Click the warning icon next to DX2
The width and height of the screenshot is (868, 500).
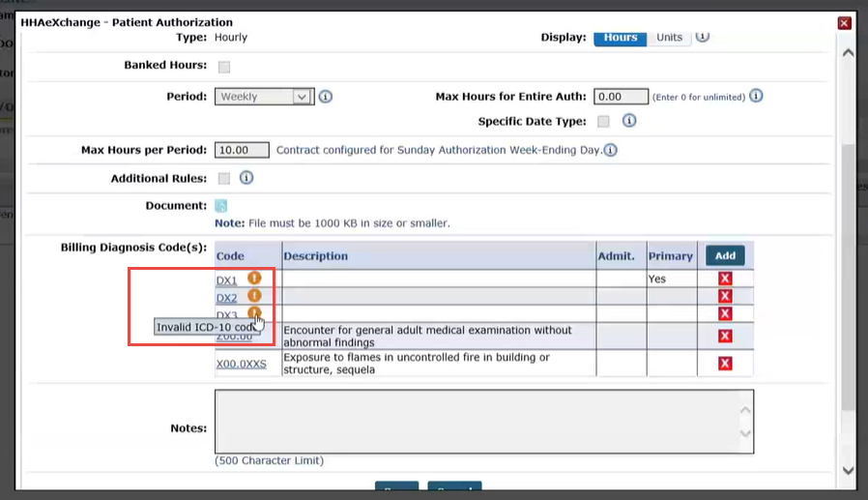point(254,296)
